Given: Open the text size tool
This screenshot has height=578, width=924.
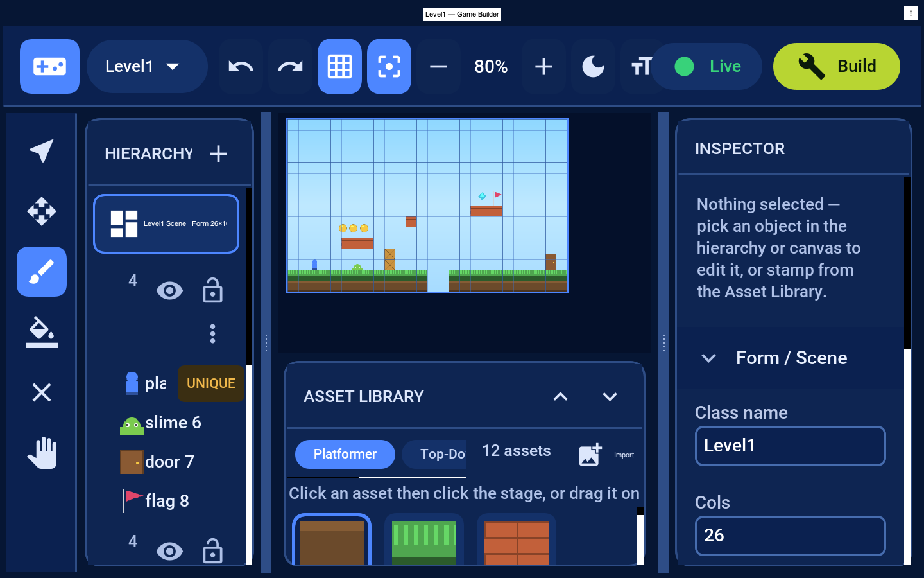Looking at the screenshot, I should click(641, 66).
